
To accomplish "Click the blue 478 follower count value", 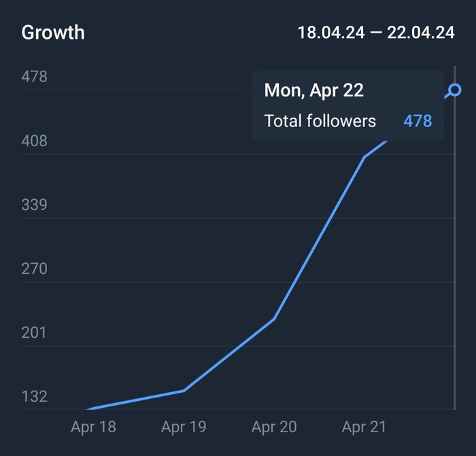I will pos(418,121).
